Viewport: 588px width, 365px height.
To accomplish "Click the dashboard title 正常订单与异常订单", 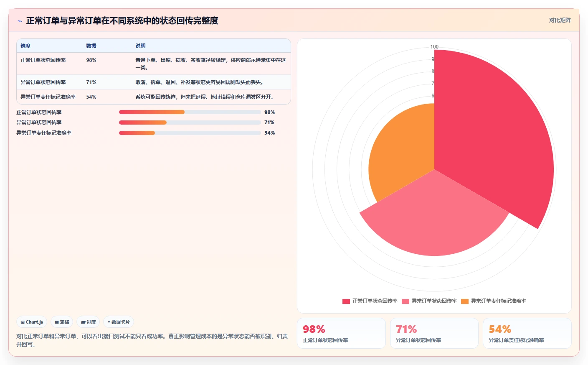I will (122, 20).
